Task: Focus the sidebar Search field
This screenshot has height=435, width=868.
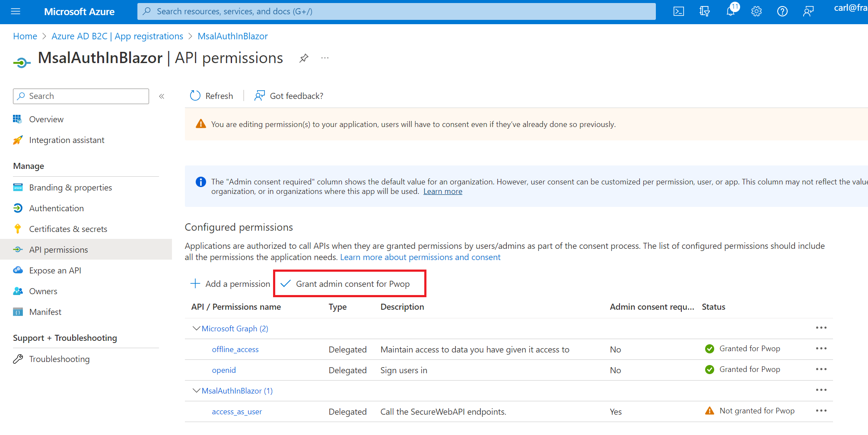Action: pyautogui.click(x=81, y=96)
